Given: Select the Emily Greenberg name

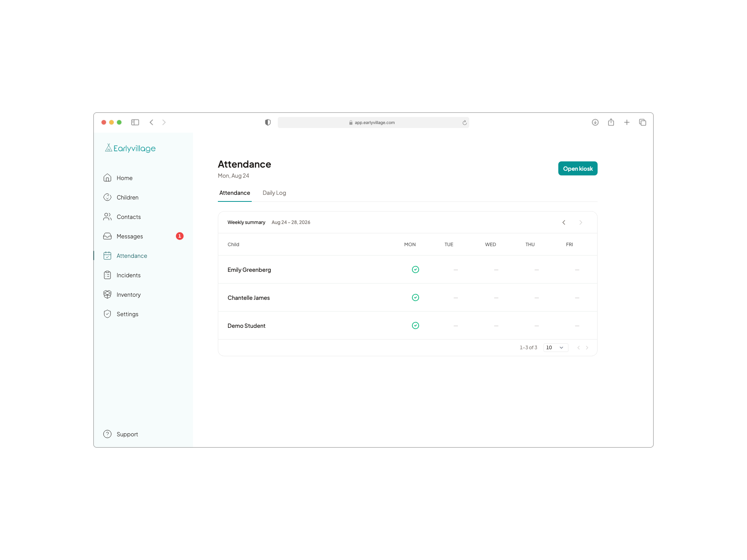Looking at the screenshot, I should [x=249, y=270].
